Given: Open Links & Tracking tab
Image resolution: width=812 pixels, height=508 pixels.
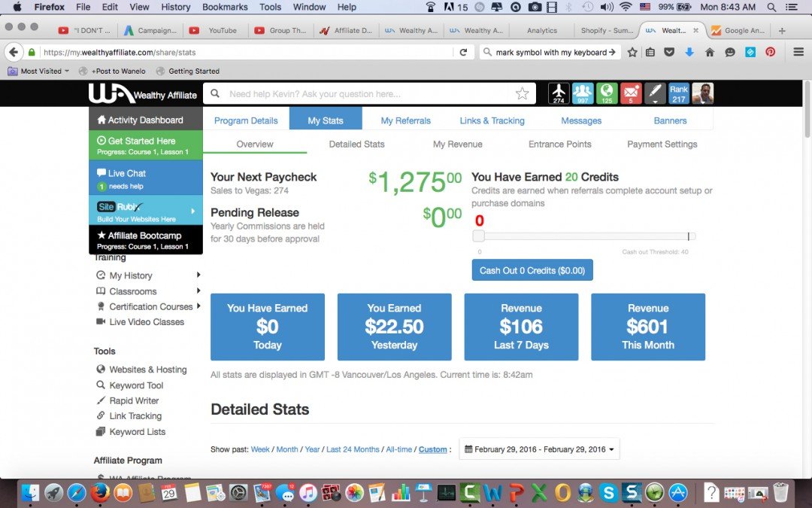Looking at the screenshot, I should point(492,120).
